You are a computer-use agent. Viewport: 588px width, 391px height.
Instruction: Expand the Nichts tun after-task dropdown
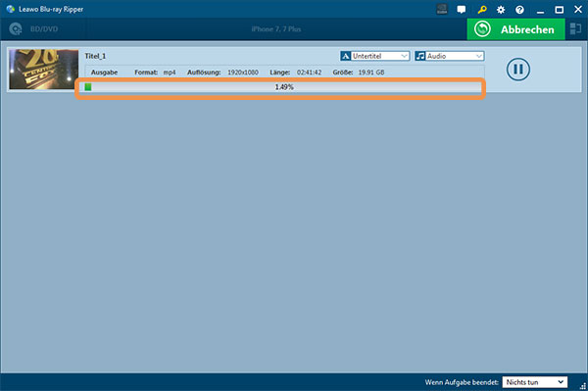tap(535, 382)
